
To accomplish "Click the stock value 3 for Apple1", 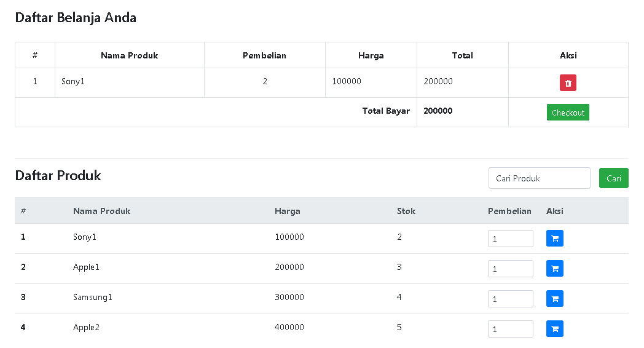I will tap(399, 267).
